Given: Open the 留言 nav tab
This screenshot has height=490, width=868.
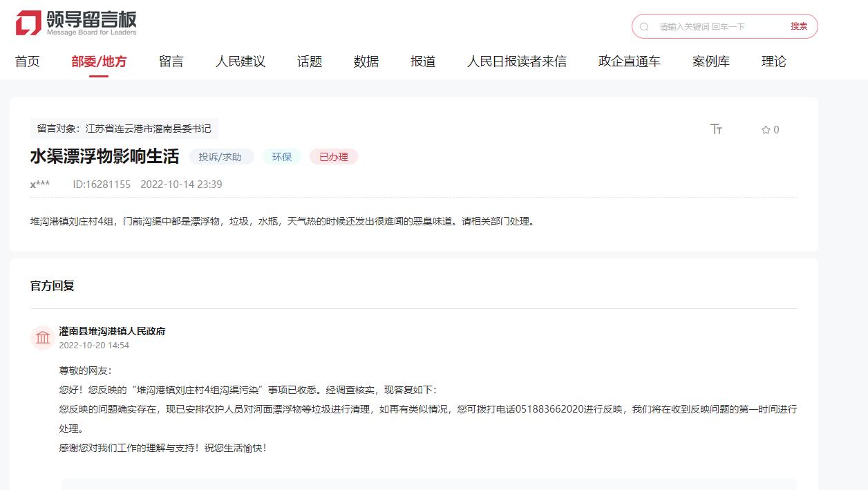Looking at the screenshot, I should pyautogui.click(x=171, y=62).
